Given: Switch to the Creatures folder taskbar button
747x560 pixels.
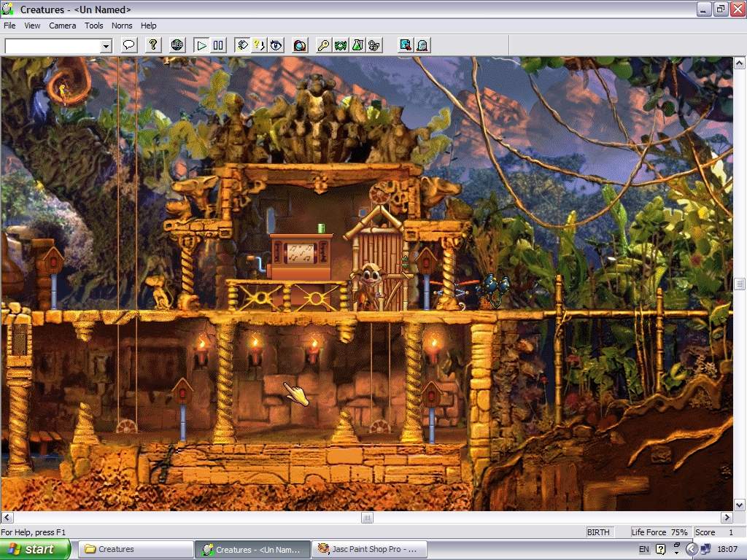Looking at the screenshot, I should (x=136, y=550).
